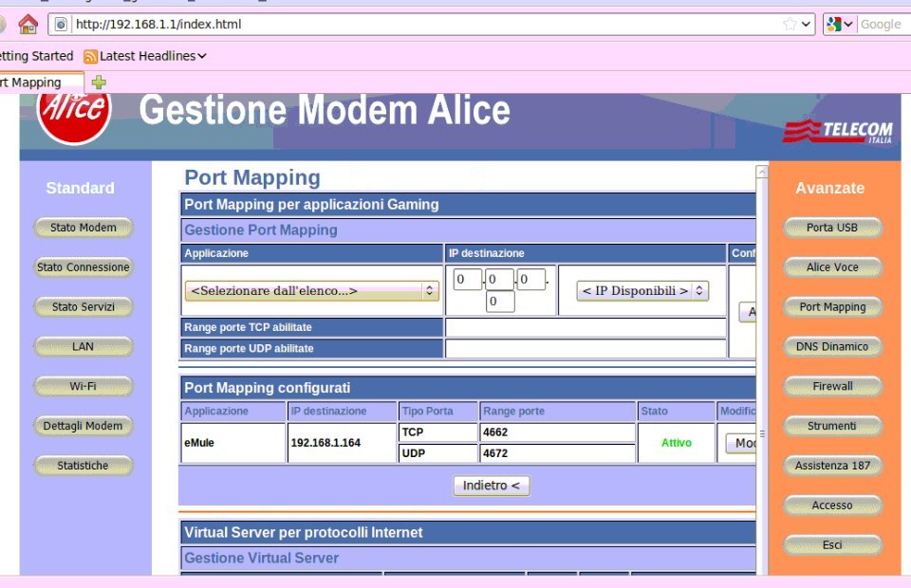The height and width of the screenshot is (588, 911).
Task: Open the Wi-Fi settings page
Action: tap(84, 386)
